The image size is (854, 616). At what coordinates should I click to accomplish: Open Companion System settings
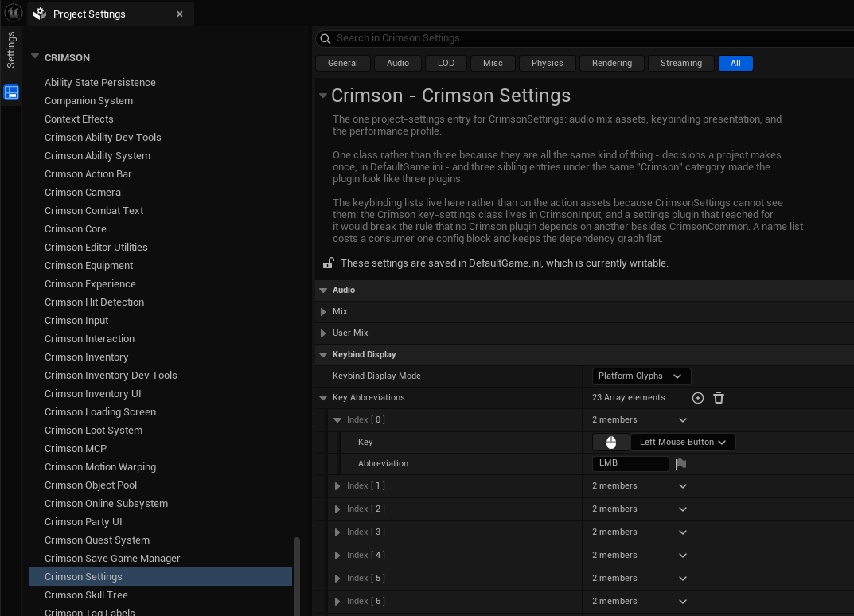(89, 101)
